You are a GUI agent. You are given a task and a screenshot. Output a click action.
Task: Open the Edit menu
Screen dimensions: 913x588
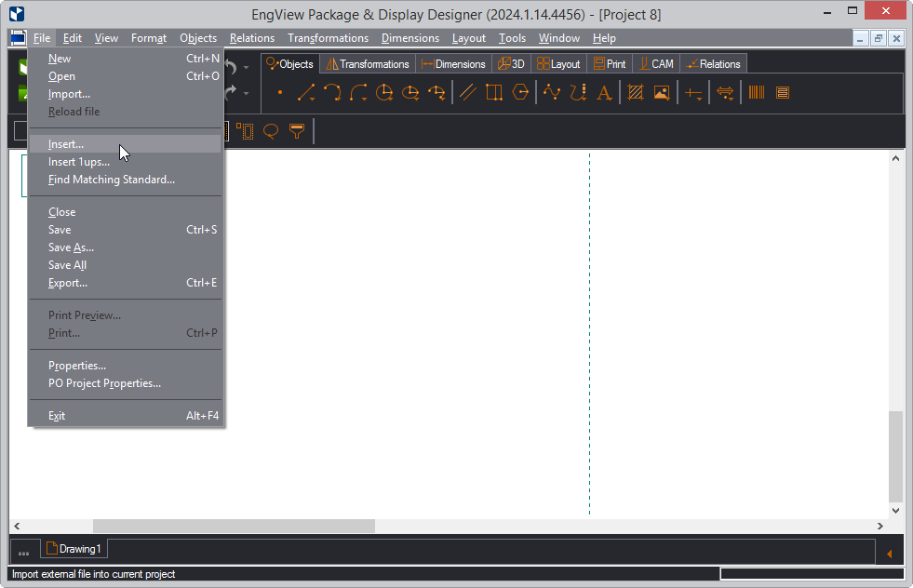pos(73,38)
